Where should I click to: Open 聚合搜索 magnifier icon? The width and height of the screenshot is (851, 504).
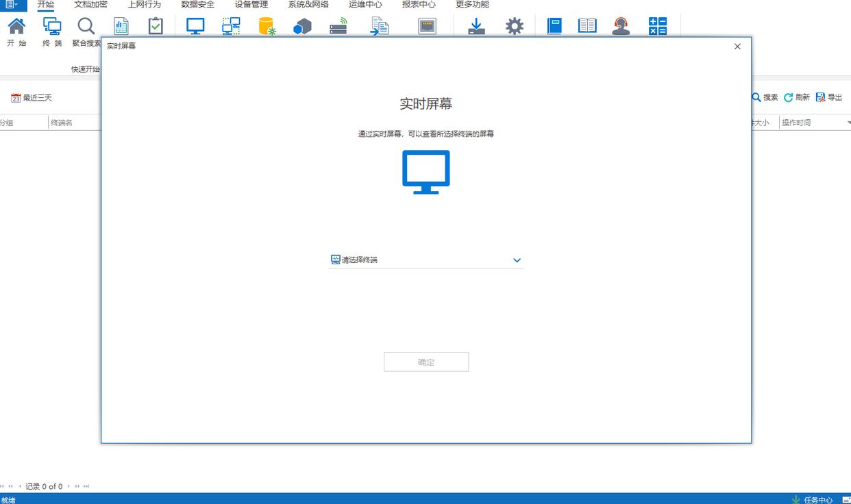point(86,26)
